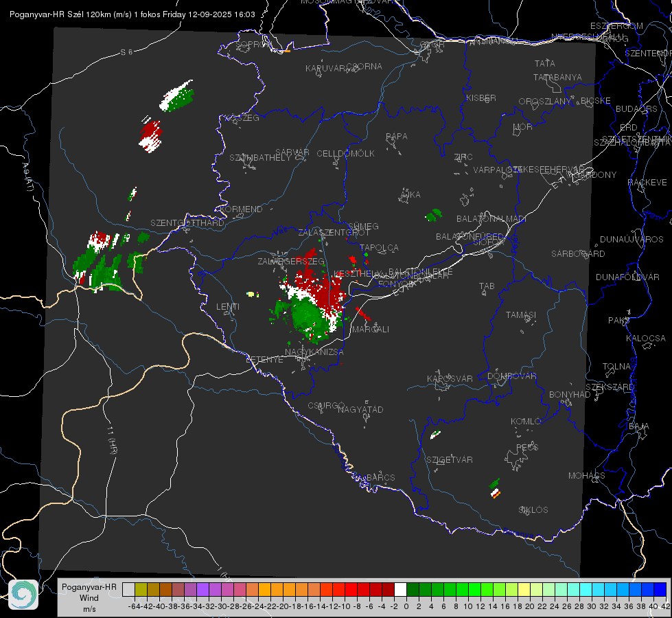This screenshot has width=672, height=618.
Task: Click the NAGYKANIZSA city label
Action: (314, 352)
